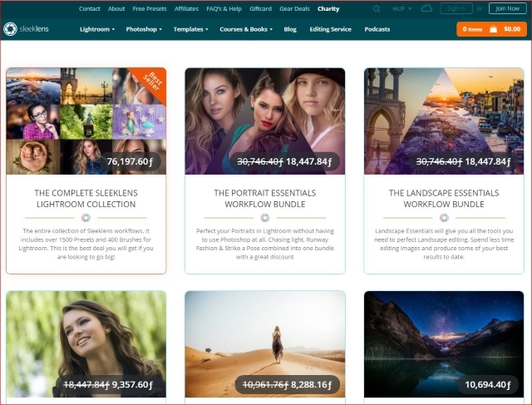Click the 76,197.60 price tag
Screen dimensions: 532x405
tap(130, 161)
